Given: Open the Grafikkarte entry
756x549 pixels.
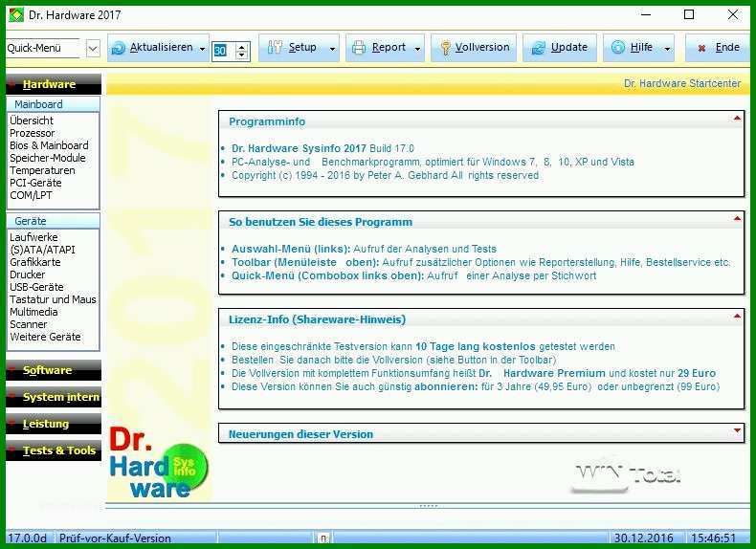Looking at the screenshot, I should click(x=35, y=262).
